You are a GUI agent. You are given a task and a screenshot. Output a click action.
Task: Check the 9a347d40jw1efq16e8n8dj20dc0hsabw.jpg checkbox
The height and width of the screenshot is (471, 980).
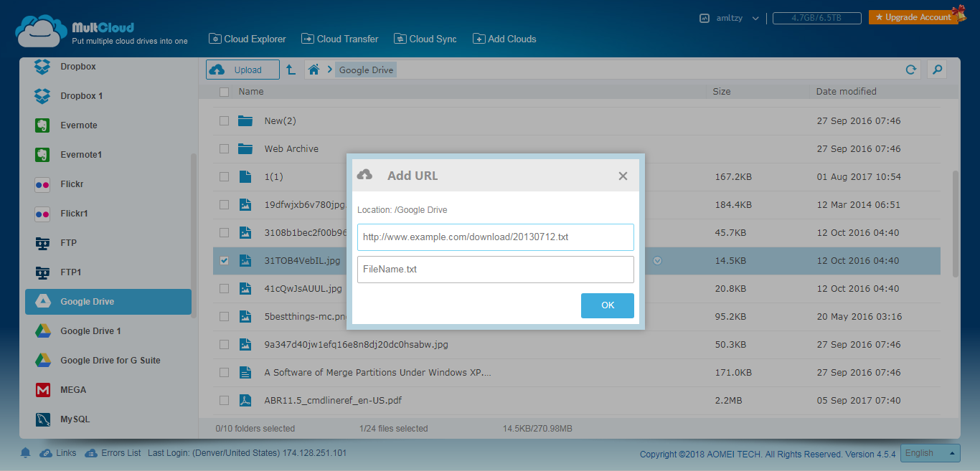pos(224,344)
